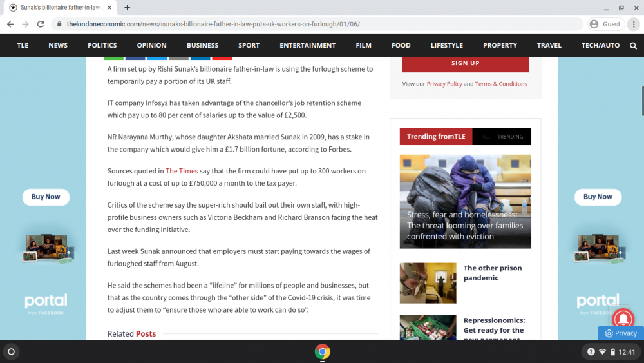This screenshot has width=644, height=363.
Task: Click the right Portal device ad image
Action: pos(599,248)
